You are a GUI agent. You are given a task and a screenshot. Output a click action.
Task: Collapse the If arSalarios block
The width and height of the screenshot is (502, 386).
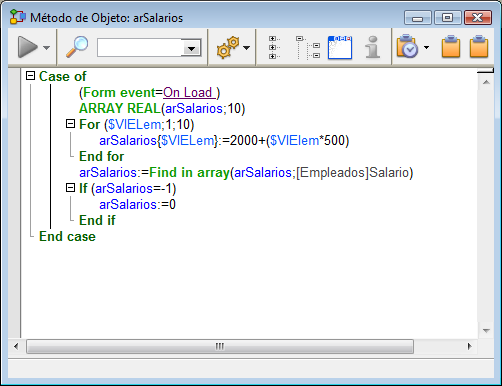click(x=70, y=188)
